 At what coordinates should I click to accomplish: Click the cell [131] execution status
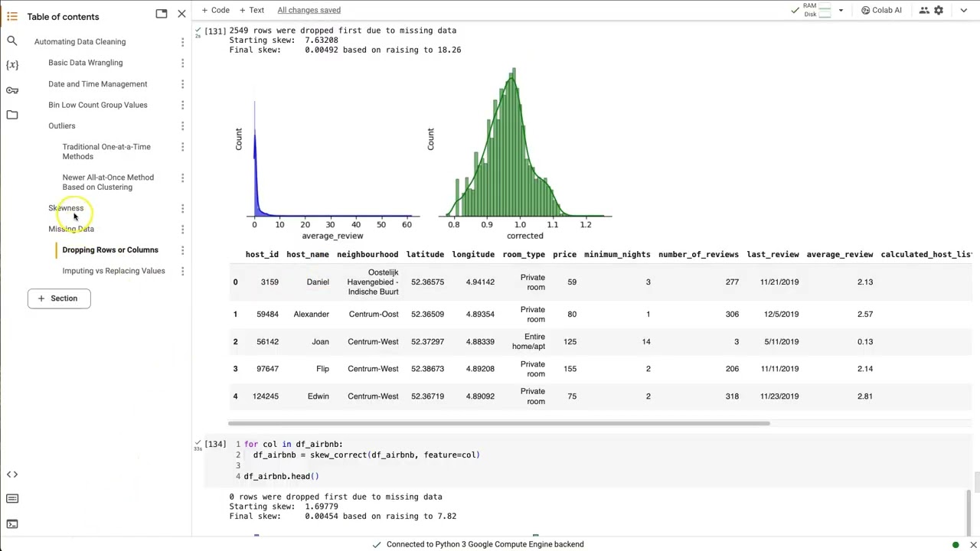click(198, 31)
